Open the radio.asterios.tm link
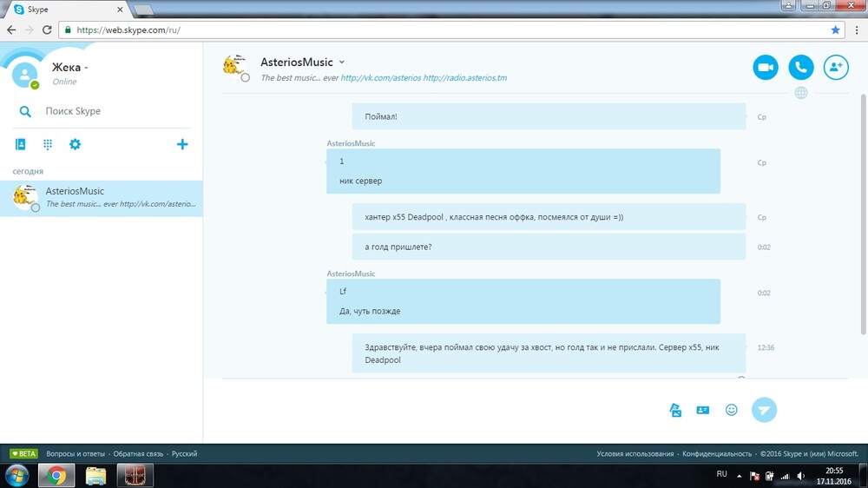Screen dimensions: 868x488 click(x=465, y=78)
